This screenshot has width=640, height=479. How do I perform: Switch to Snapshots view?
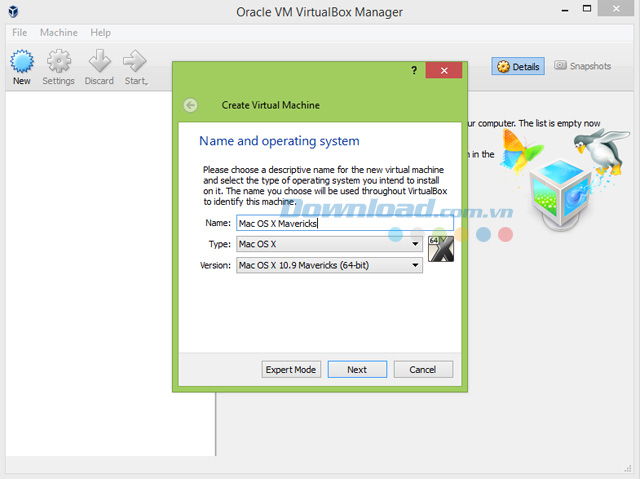click(582, 66)
